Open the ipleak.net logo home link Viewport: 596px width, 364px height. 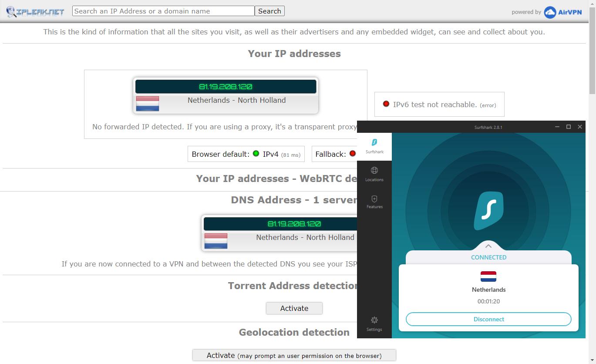35,11
